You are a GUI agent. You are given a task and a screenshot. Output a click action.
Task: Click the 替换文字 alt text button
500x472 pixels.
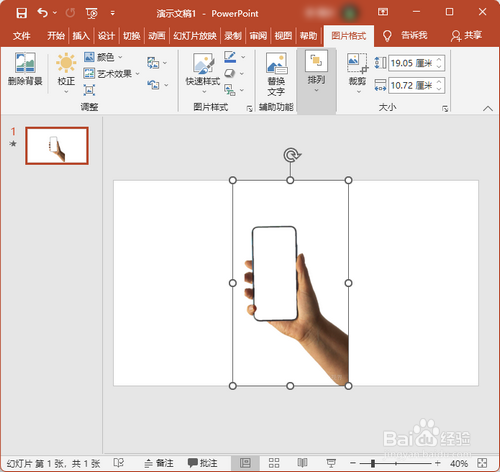pos(276,74)
